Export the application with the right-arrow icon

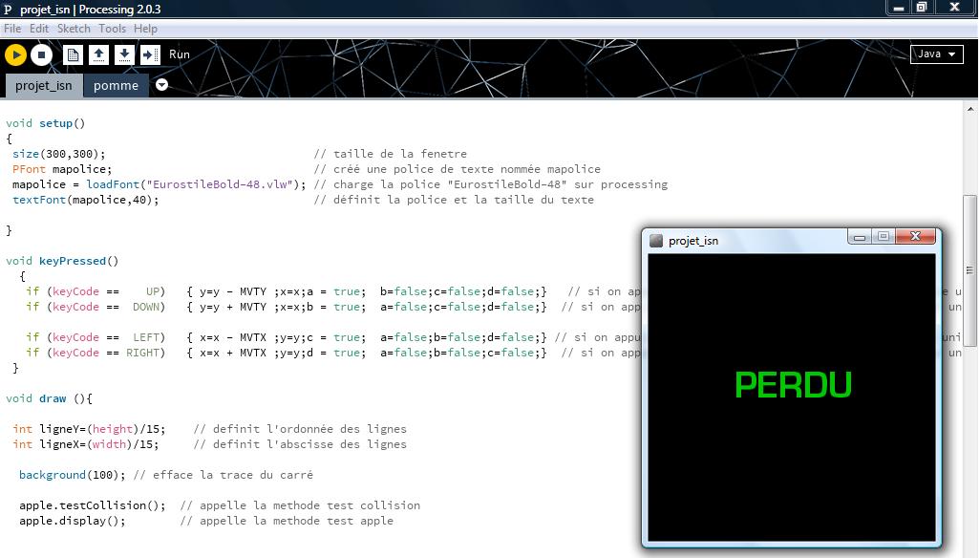point(150,55)
